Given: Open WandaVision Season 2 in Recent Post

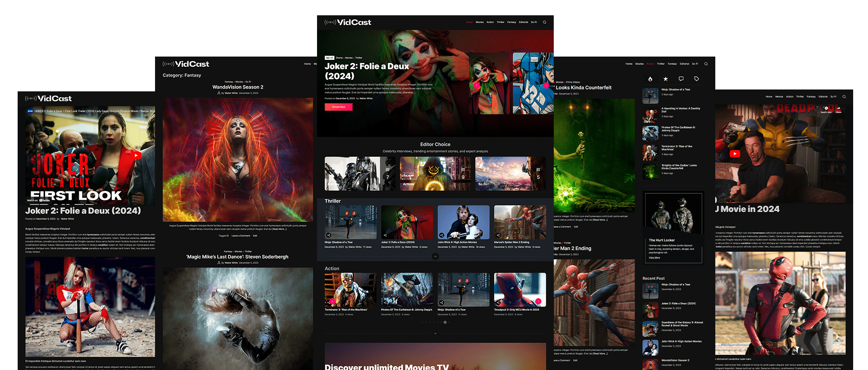Looking at the screenshot, I should click(675, 360).
